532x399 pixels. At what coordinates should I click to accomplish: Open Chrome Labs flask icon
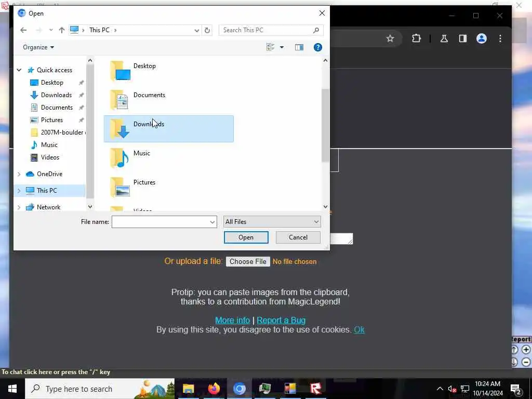pyautogui.click(x=444, y=38)
